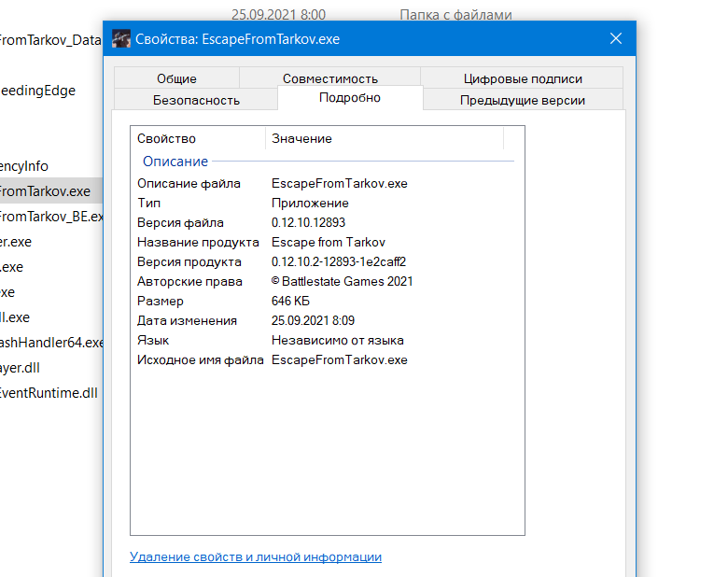The height and width of the screenshot is (577, 728).
Task: Select ayer.dll file in Explorer
Action: [20, 368]
